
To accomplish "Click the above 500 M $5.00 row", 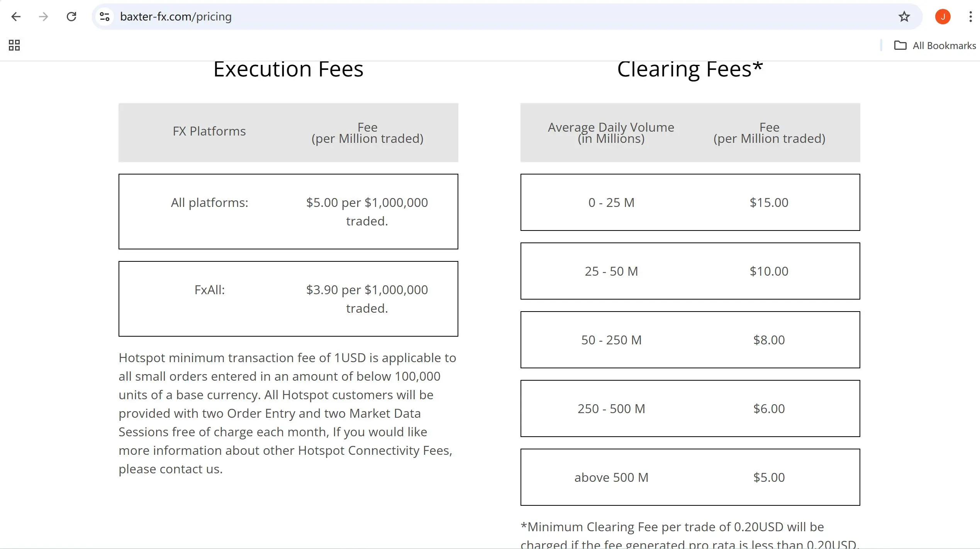I will pyautogui.click(x=690, y=477).
